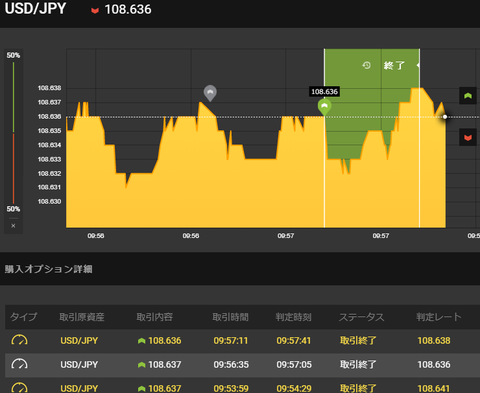
Task: Click the current price dot at chart edge
Action: (445, 117)
